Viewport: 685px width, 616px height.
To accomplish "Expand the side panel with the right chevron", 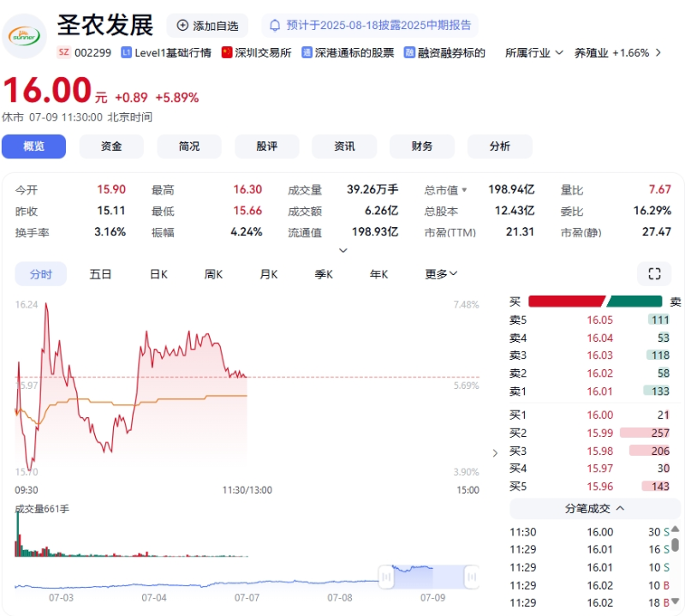I will pyautogui.click(x=495, y=452).
